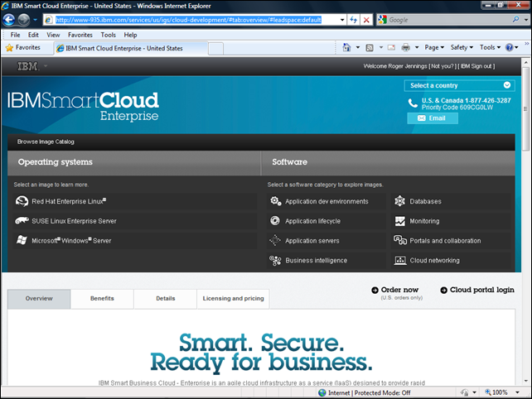Image resolution: width=532 pixels, height=399 pixels.
Task: Click the Microsoft Windows flag icon
Action: pyautogui.click(x=22, y=240)
